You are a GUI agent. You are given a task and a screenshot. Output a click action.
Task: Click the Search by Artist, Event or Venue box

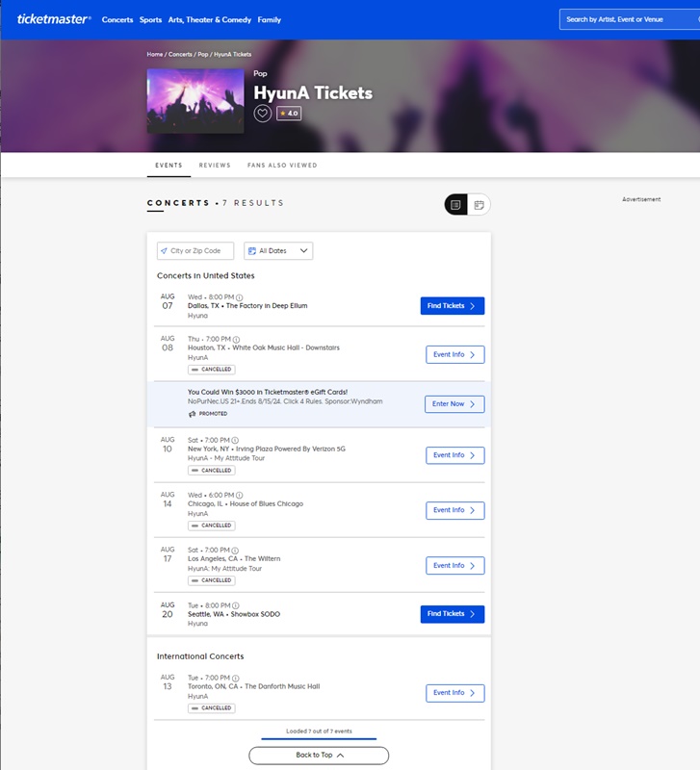[x=626, y=19]
